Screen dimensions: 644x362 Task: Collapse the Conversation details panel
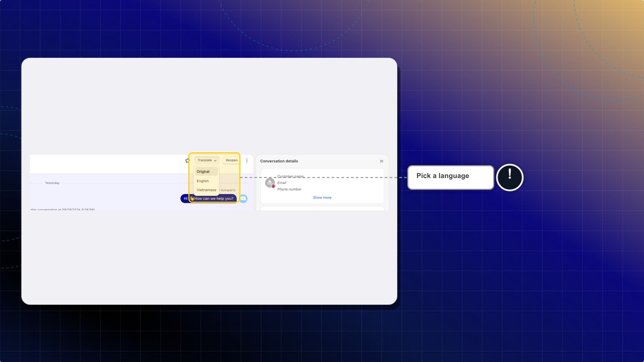click(x=382, y=161)
